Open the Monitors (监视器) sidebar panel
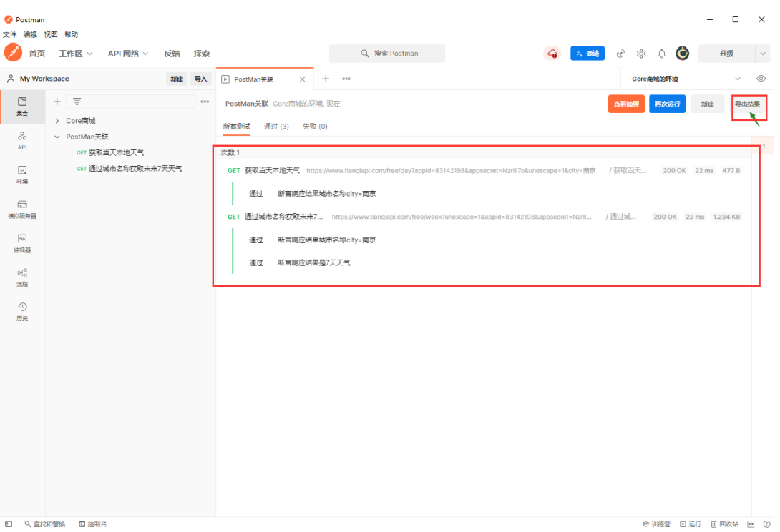This screenshot has width=780, height=532. 22,244
